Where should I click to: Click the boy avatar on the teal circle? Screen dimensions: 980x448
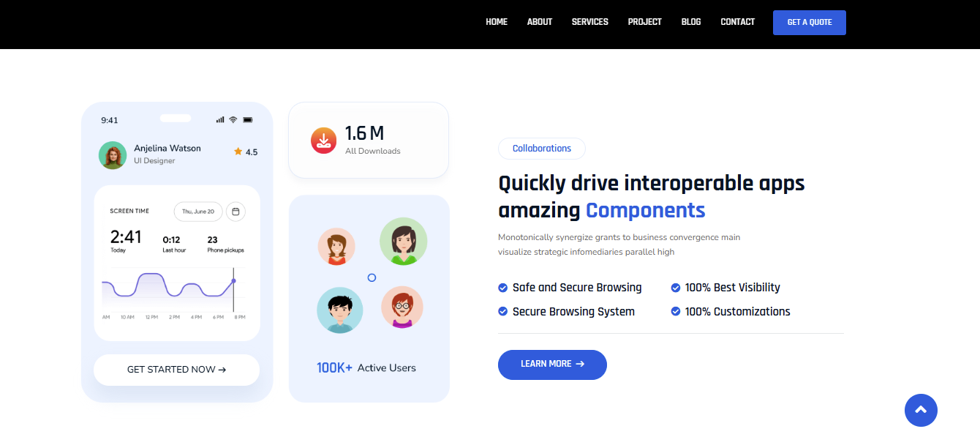point(339,310)
